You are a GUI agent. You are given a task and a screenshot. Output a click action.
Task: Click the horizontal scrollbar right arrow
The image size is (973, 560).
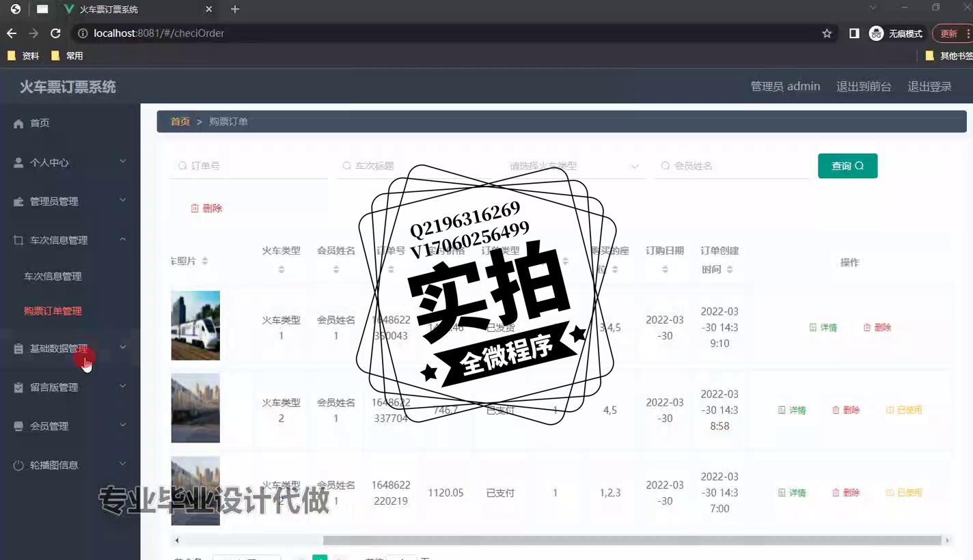pyautogui.click(x=947, y=540)
